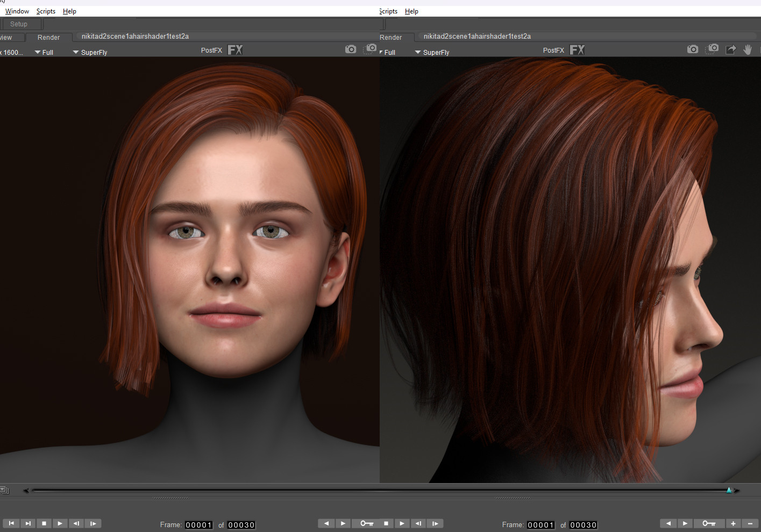Click the PostFX label in the left render pane
Viewport: 761px width, 532px height.
point(211,51)
